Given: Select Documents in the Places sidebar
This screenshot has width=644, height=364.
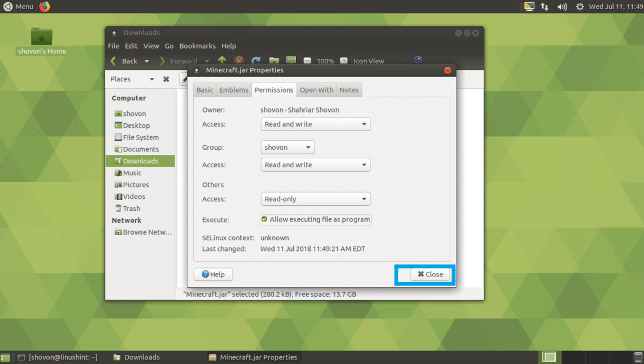Looking at the screenshot, I should click(x=140, y=149).
